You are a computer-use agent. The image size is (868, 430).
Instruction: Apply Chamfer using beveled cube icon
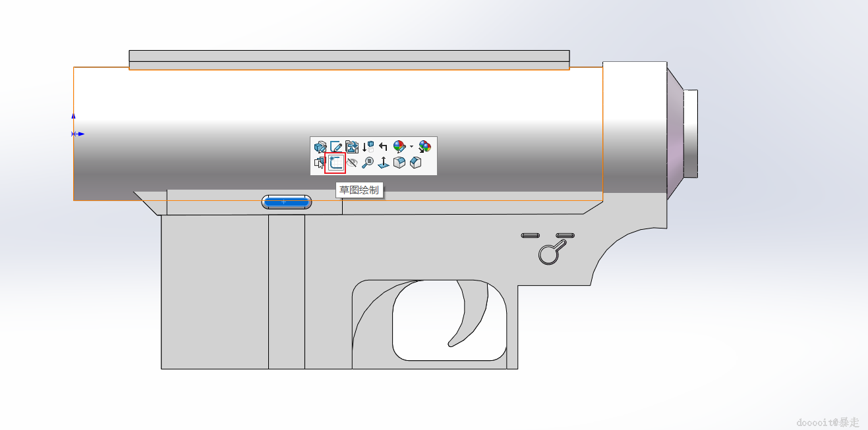pos(415,162)
